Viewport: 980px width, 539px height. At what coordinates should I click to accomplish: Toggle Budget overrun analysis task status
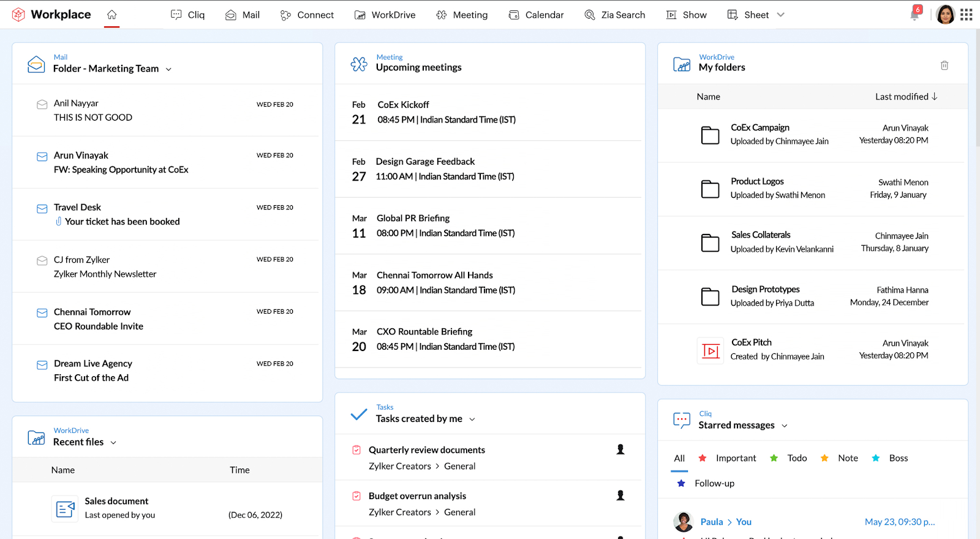point(356,496)
